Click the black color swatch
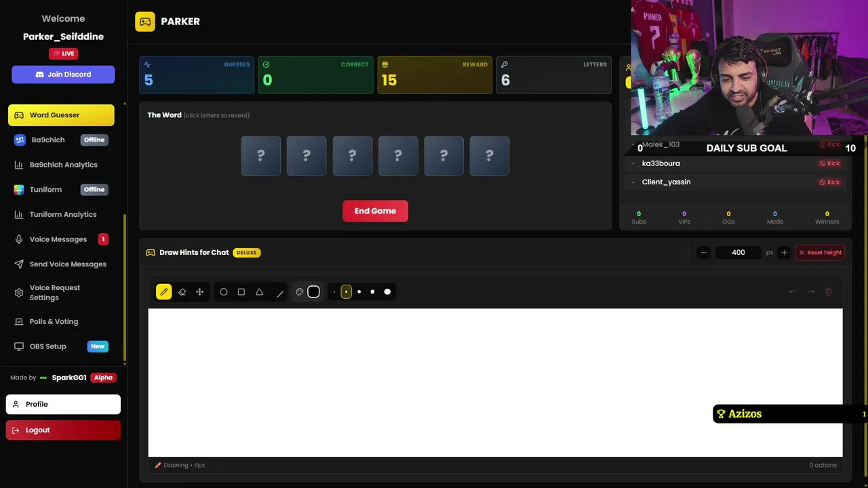Image resolution: width=868 pixels, height=488 pixels. click(x=313, y=291)
